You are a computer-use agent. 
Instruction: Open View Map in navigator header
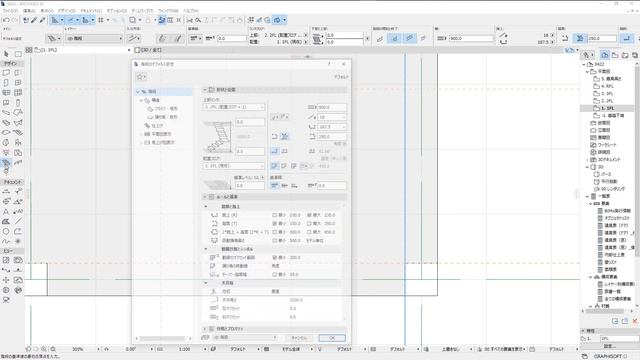pyautogui.click(x=615, y=55)
